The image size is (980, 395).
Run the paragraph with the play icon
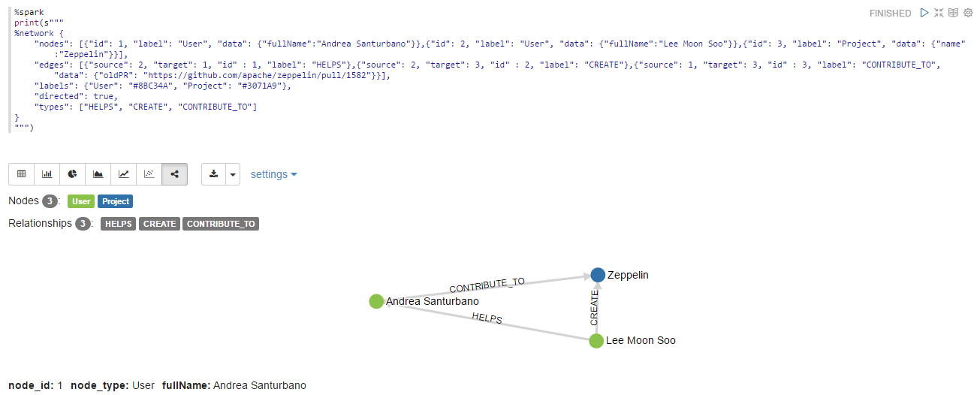coord(924,13)
